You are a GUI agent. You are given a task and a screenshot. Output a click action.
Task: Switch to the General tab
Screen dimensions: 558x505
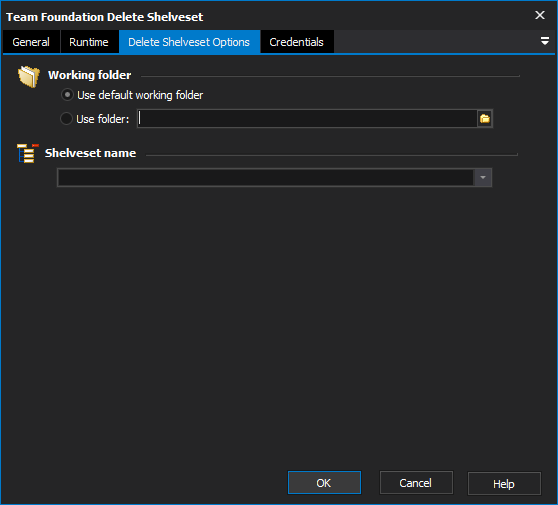31,42
